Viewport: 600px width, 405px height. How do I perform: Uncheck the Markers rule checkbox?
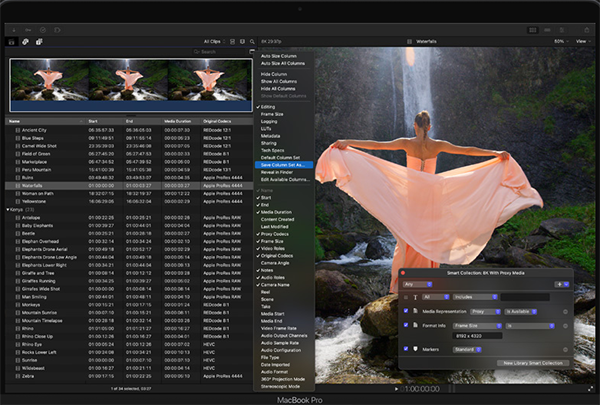[x=406, y=349]
